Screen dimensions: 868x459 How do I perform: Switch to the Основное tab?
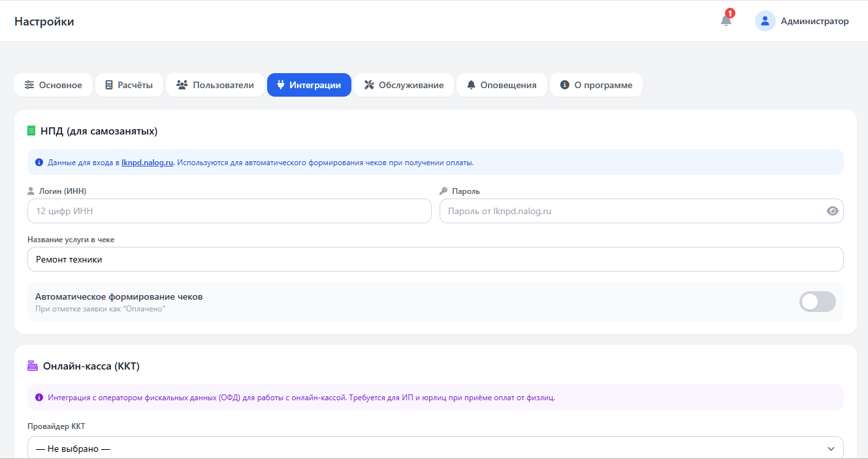point(54,85)
